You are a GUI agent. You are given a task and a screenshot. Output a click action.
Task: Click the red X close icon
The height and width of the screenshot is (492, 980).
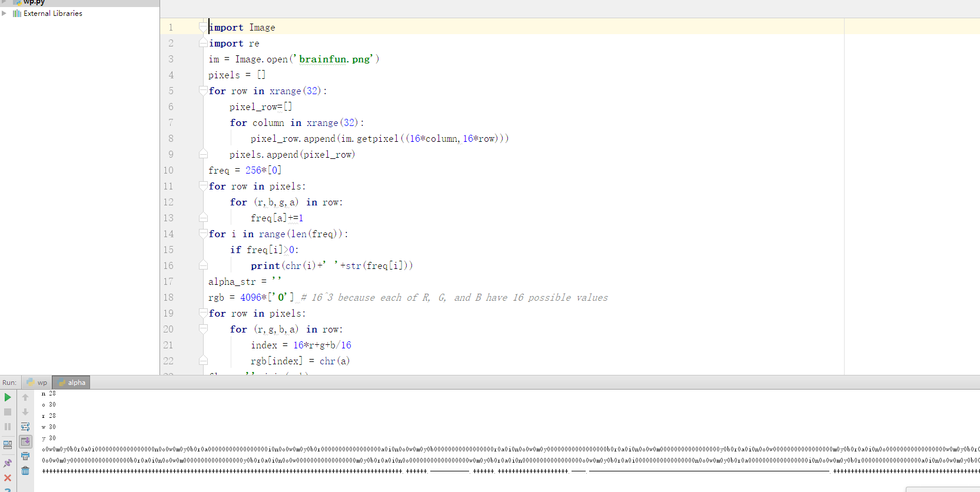pyautogui.click(x=8, y=478)
